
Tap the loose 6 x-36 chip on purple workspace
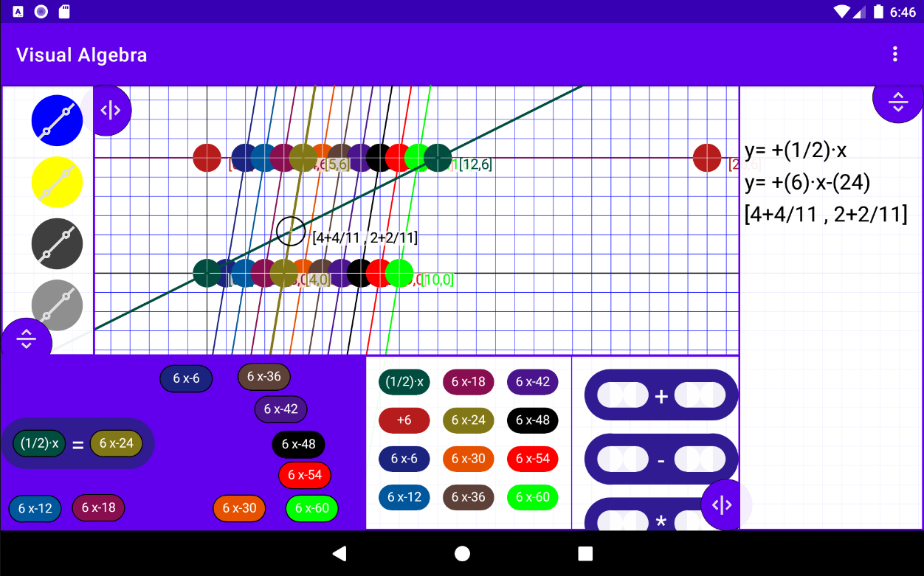coord(264,377)
